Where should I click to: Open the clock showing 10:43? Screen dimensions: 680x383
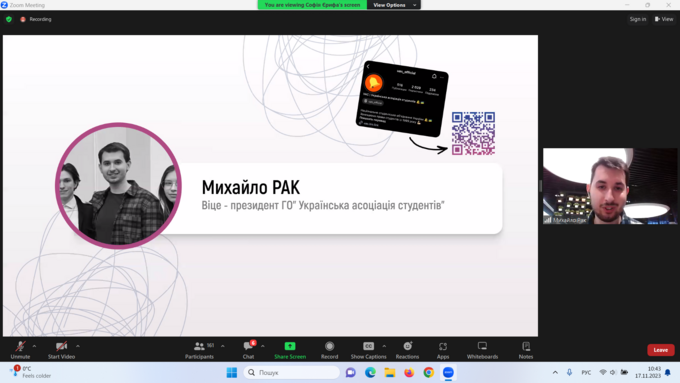(x=648, y=372)
